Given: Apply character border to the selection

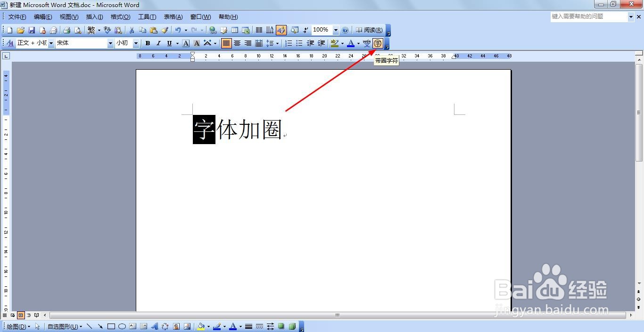Looking at the screenshot, I should point(185,43).
